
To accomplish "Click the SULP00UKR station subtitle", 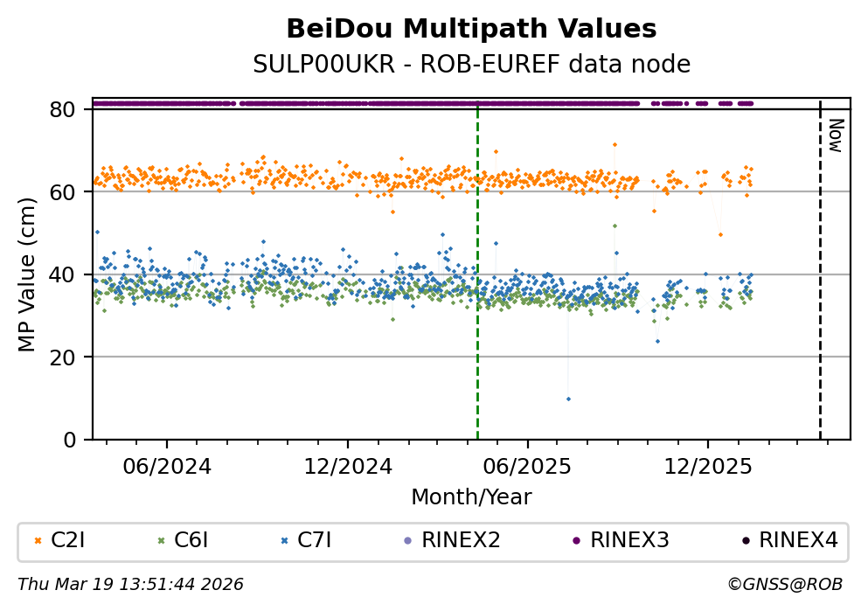I will 471,65.
